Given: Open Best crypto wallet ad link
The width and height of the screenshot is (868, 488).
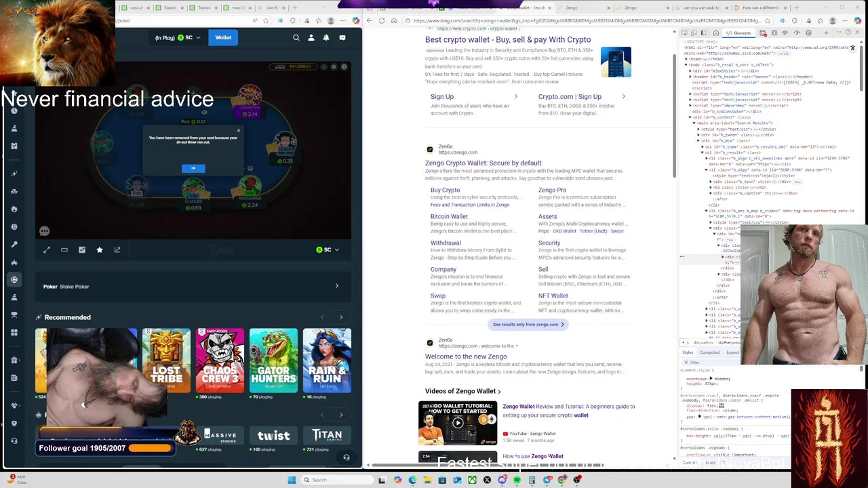Looking at the screenshot, I should click(508, 40).
